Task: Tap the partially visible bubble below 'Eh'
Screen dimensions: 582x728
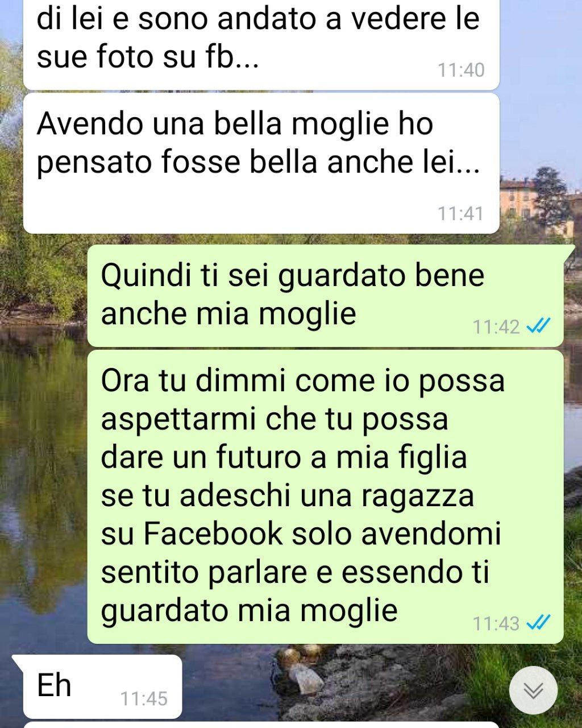Action: 261,725
